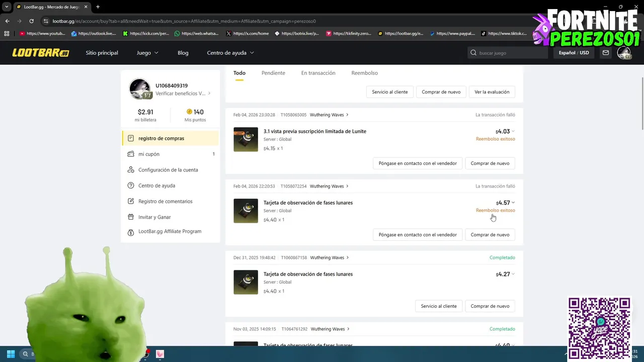The height and width of the screenshot is (362, 644).
Task: Click the registro de compras sidebar icon
Action: click(x=131, y=138)
